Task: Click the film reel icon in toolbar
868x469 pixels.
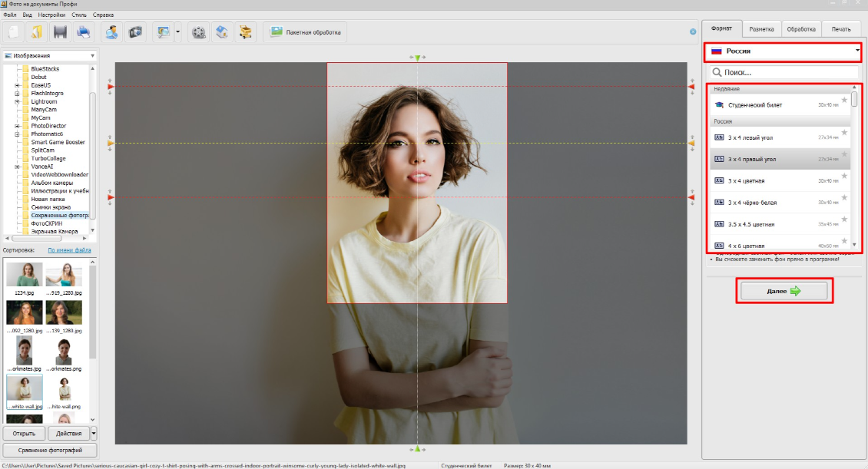Action: pos(200,32)
